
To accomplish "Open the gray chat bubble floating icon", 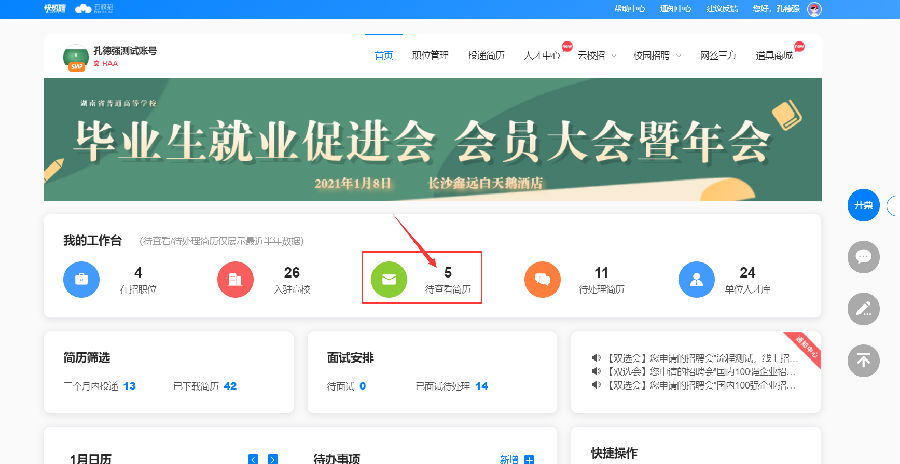I will tap(864, 257).
